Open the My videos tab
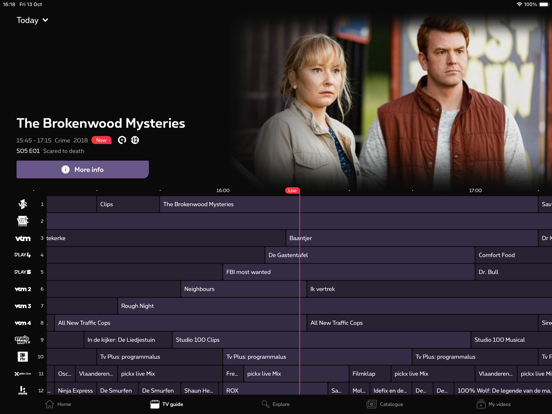 (x=493, y=404)
